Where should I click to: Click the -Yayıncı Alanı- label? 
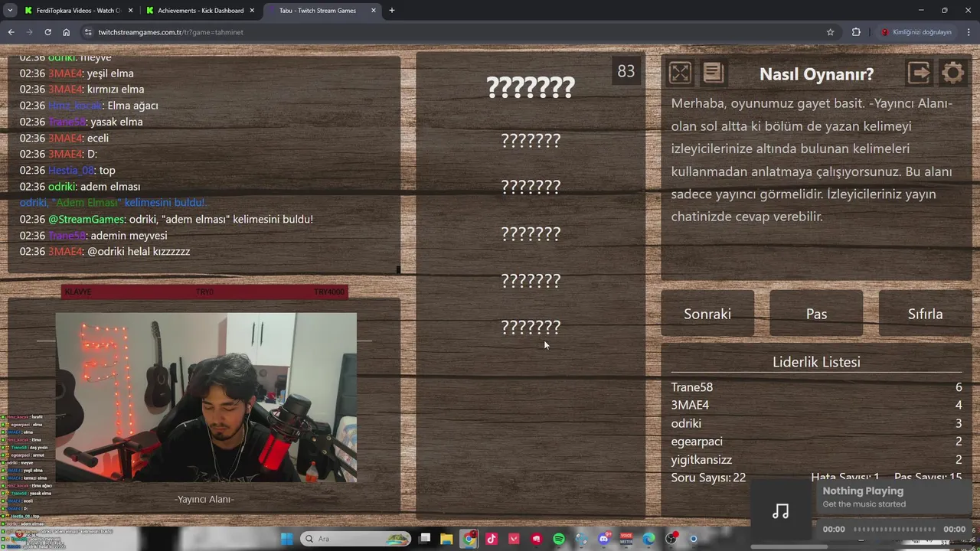204,499
